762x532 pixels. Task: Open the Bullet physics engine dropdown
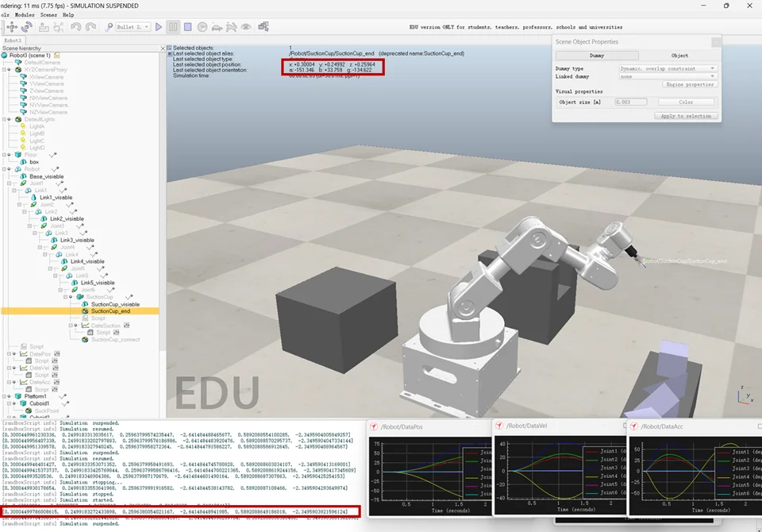click(132, 27)
